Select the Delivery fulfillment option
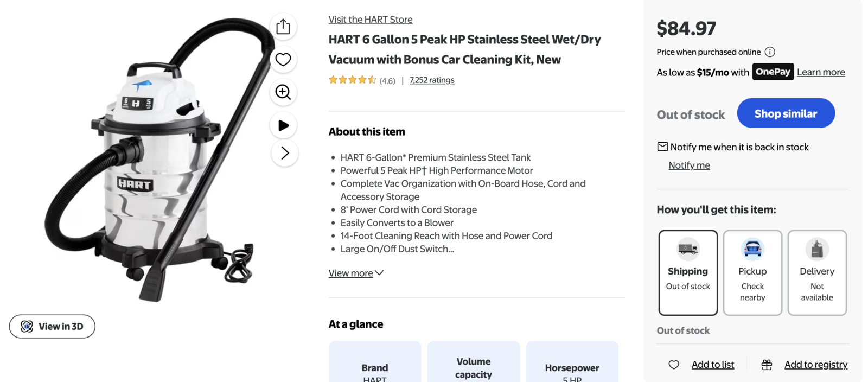Image resolution: width=868 pixels, height=382 pixels. 817,272
